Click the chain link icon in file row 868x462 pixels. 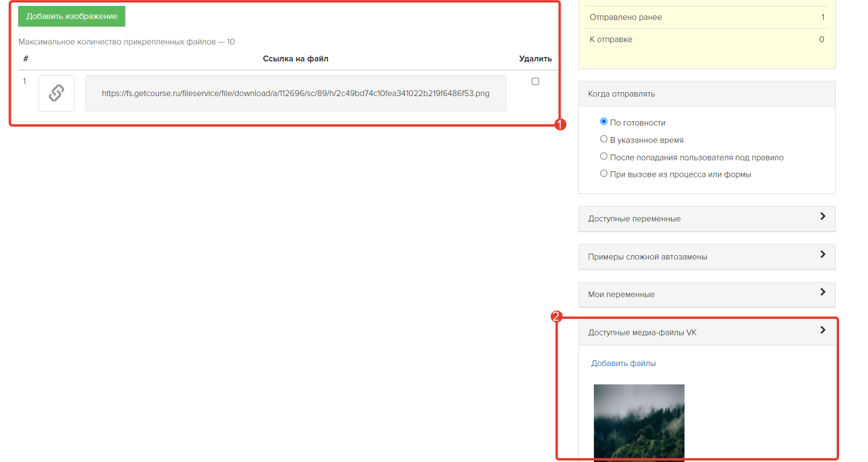coord(56,94)
